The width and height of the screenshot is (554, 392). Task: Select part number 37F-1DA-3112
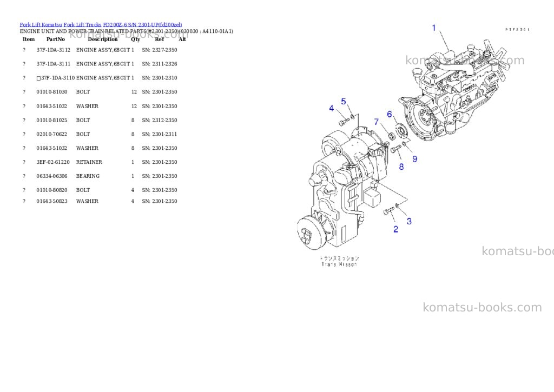[x=54, y=50]
